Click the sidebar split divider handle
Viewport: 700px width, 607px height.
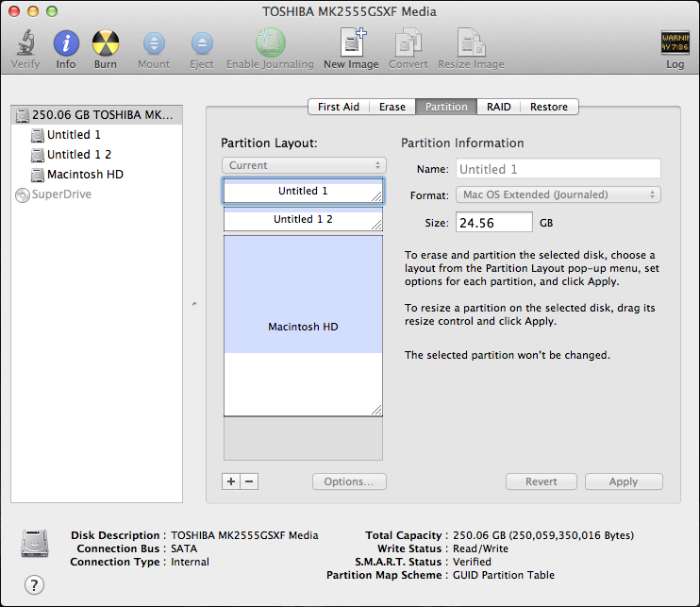pyautogui.click(x=194, y=304)
